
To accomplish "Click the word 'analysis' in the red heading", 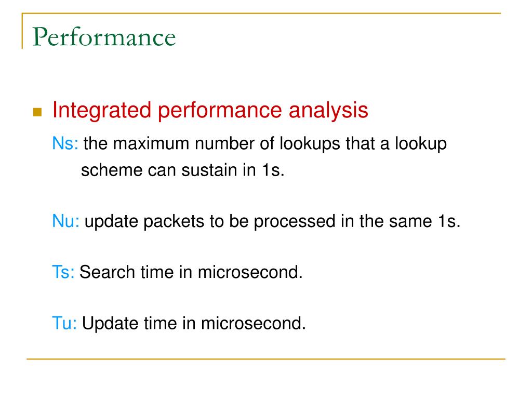I will 328,111.
